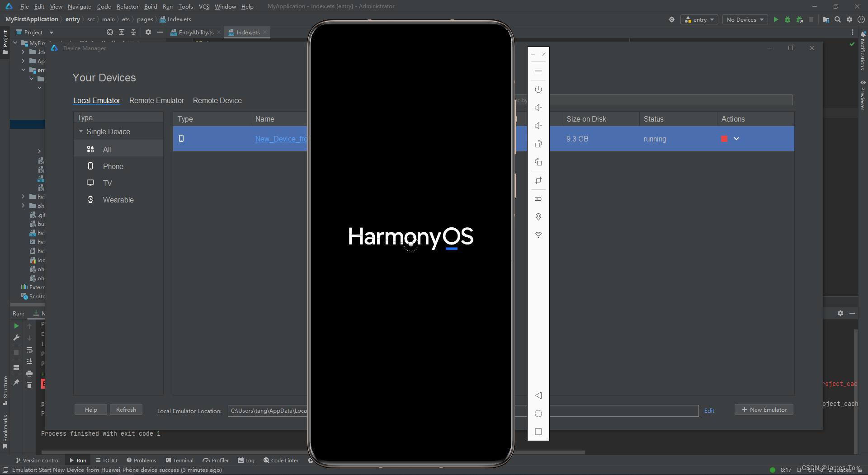Clear Run console with trash icon
The image size is (868, 475).
pyautogui.click(x=29, y=385)
